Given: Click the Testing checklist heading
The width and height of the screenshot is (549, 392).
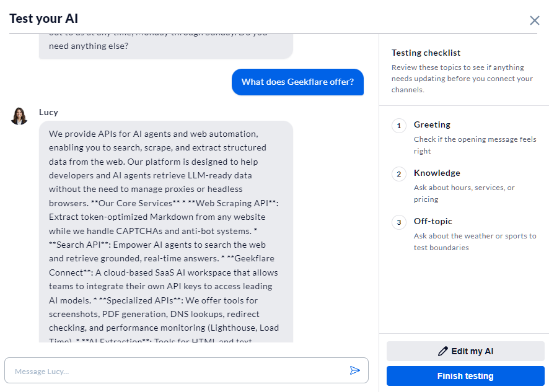Looking at the screenshot, I should point(426,53).
